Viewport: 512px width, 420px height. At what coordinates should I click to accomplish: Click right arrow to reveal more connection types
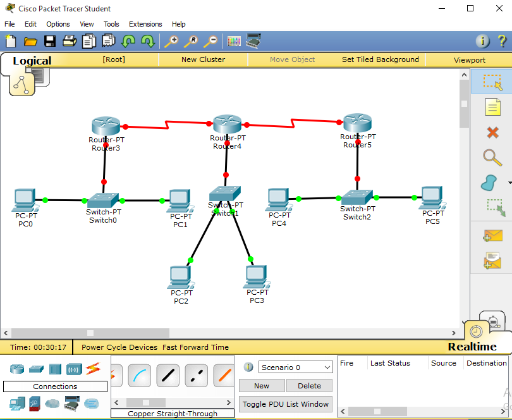click(x=229, y=403)
